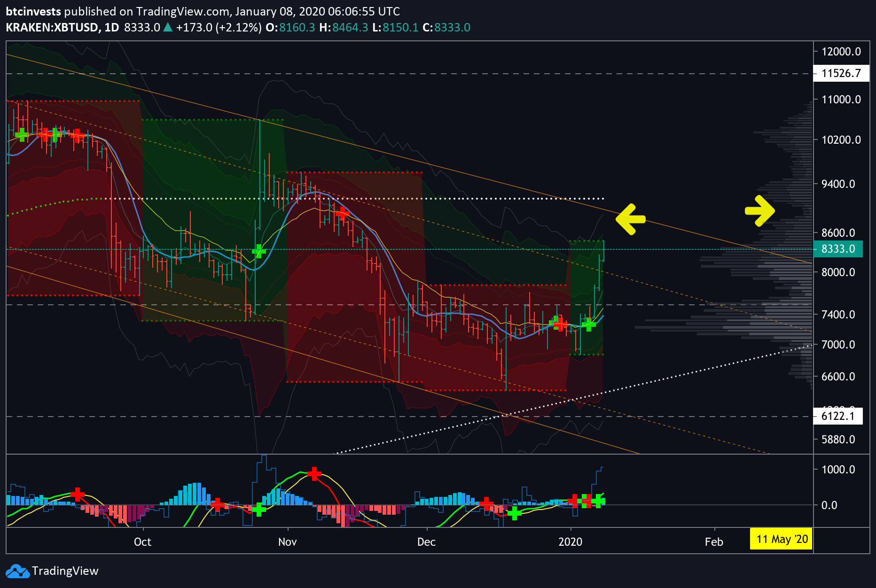This screenshot has height=588, width=876.
Task: Click the 6600.0 price axis tick
Action: click(x=838, y=377)
